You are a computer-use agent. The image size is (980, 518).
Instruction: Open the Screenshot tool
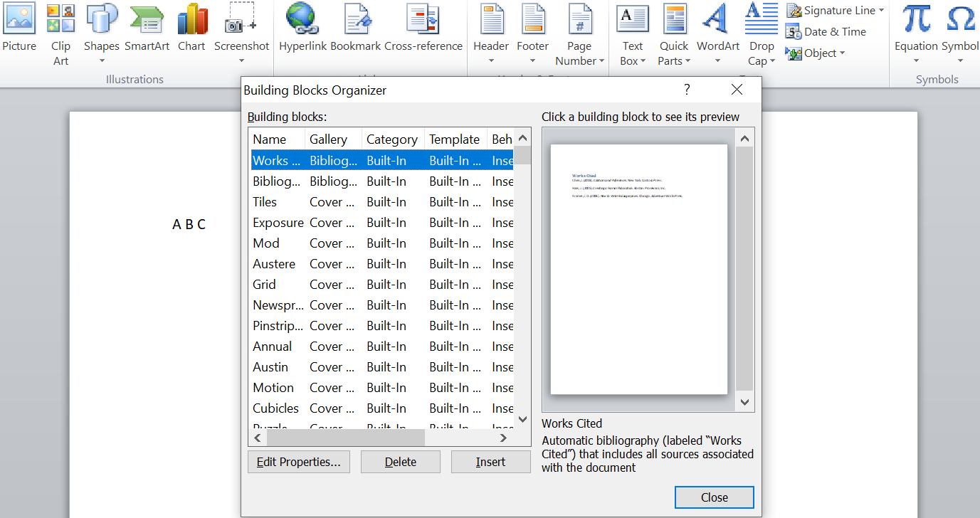click(x=242, y=35)
